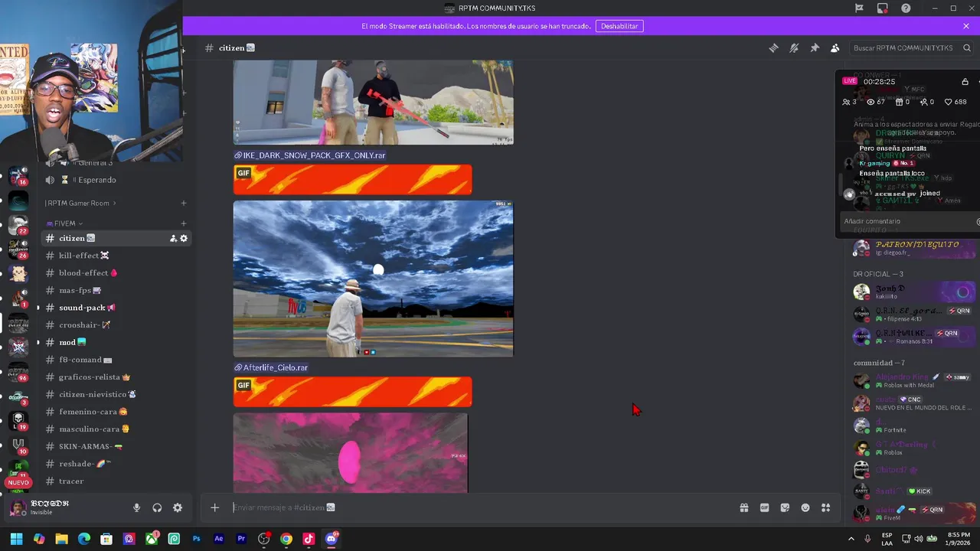
Task: Open citizen channel invite people icon
Action: point(173,238)
